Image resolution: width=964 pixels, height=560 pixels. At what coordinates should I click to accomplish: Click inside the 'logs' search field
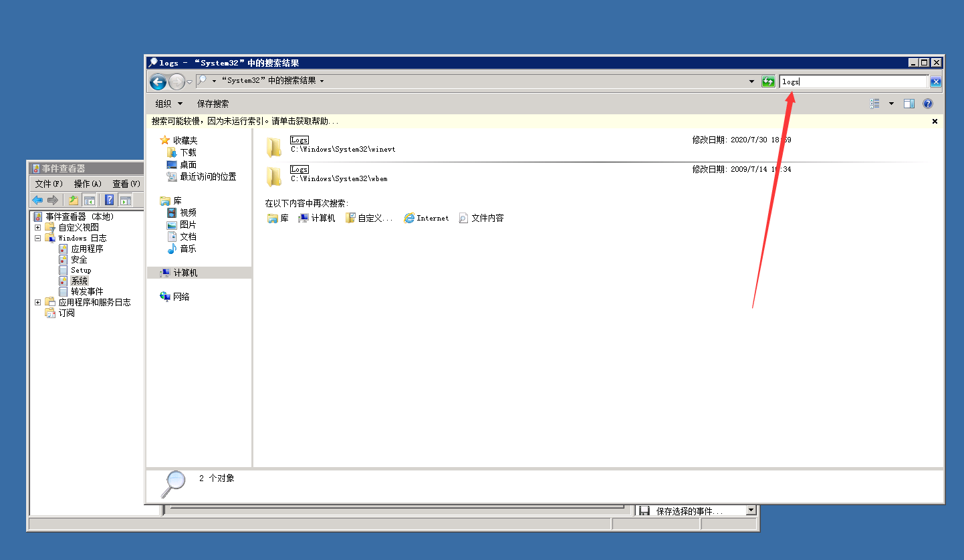tap(854, 82)
